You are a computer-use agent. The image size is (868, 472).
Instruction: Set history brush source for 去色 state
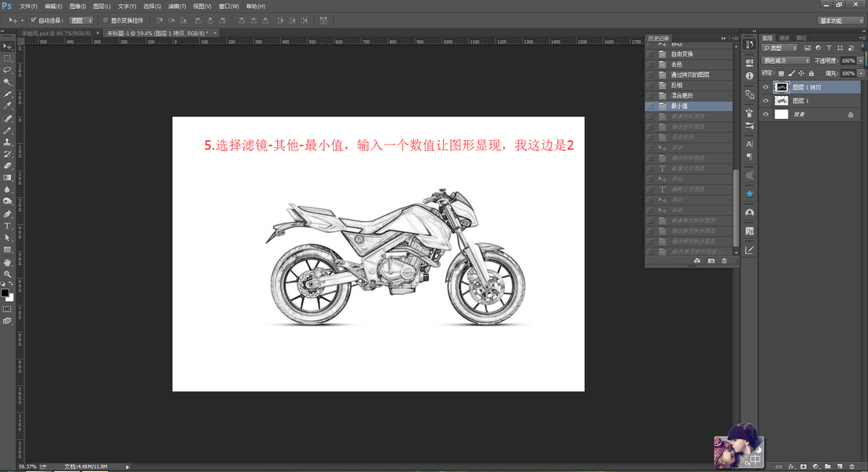point(650,65)
